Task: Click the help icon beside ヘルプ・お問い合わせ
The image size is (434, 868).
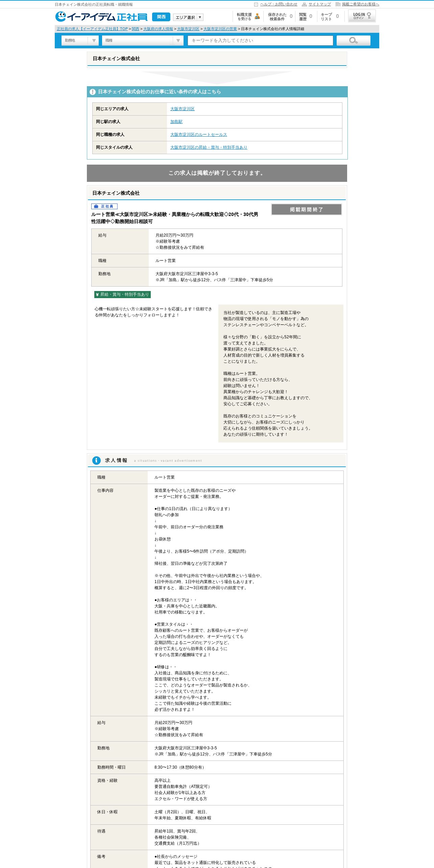Action: point(256,4)
